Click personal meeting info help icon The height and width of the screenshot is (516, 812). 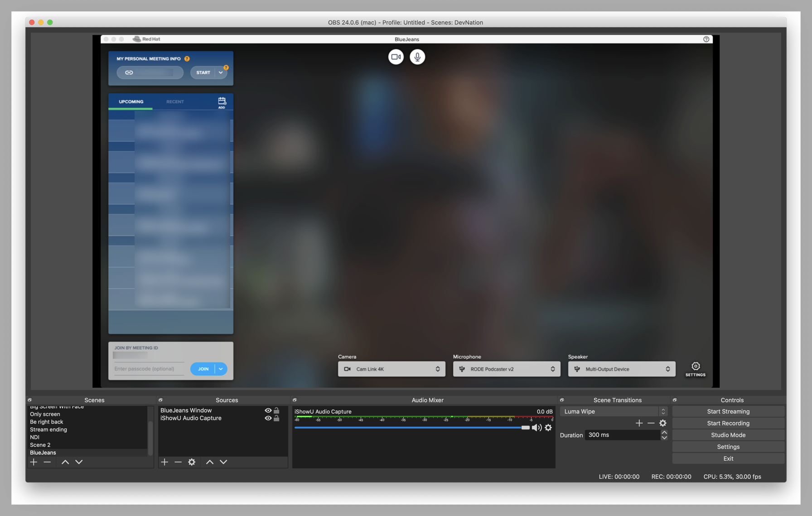click(x=187, y=59)
